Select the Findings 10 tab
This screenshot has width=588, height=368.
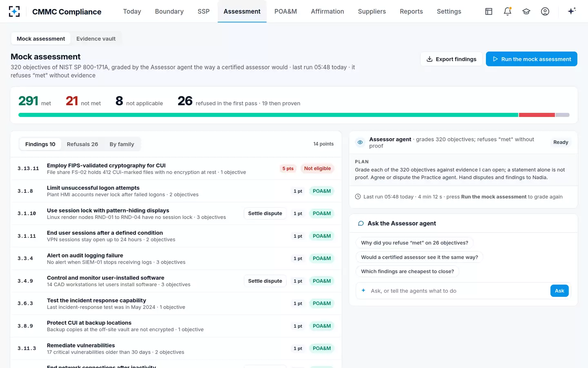[x=40, y=144]
